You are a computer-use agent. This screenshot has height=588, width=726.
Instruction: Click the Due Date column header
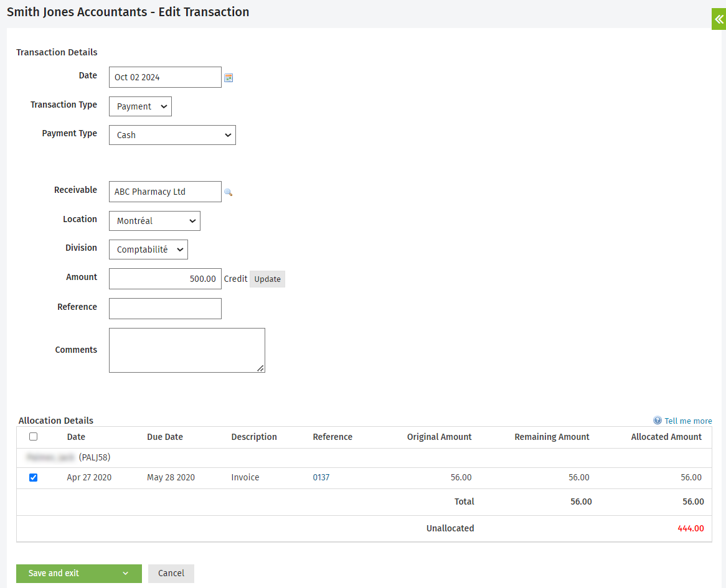[x=165, y=437]
